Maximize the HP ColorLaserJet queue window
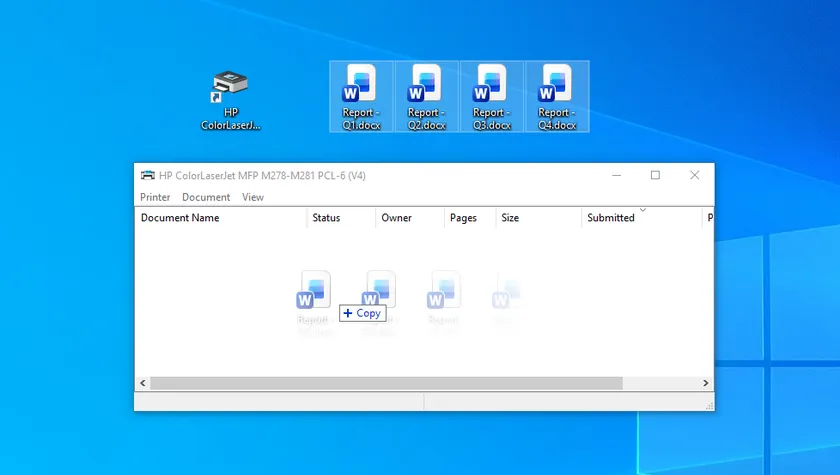Image resolution: width=840 pixels, height=475 pixels. click(655, 175)
